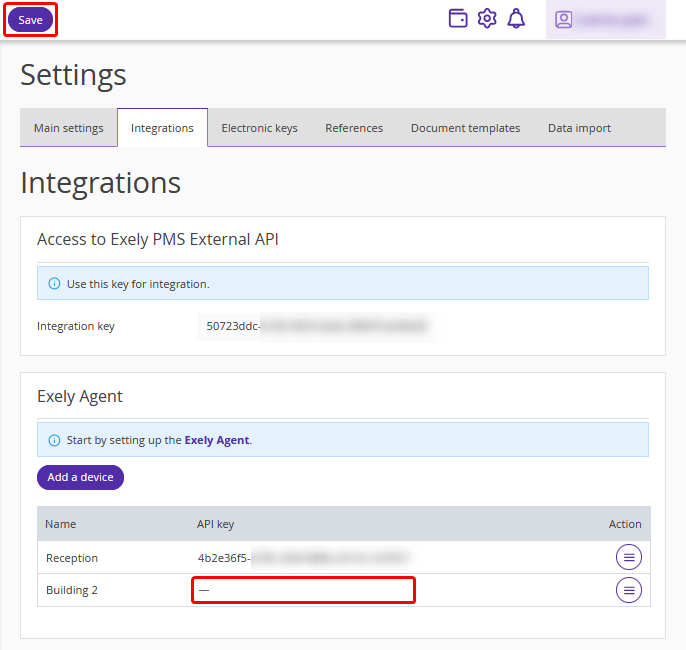
Task: Open settings via the gear icon
Action: 487,19
